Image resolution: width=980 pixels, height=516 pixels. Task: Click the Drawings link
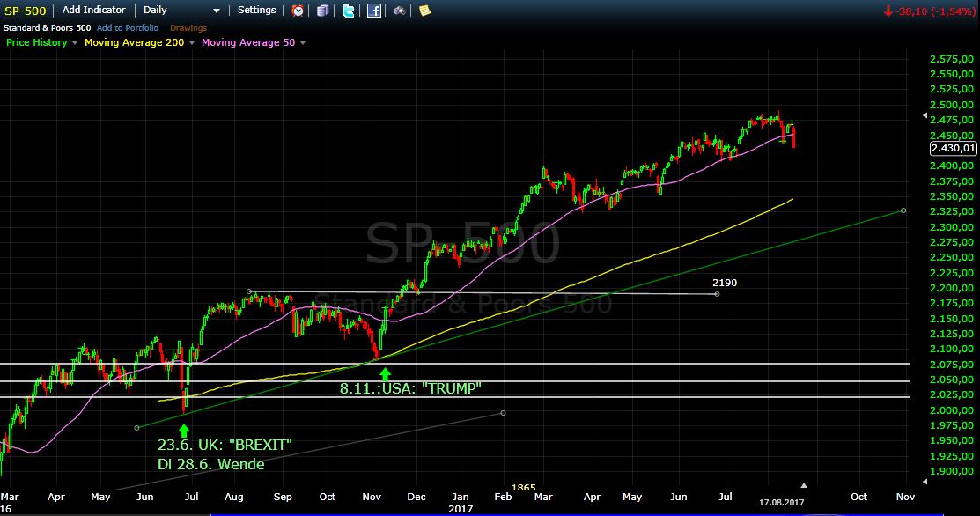188,28
